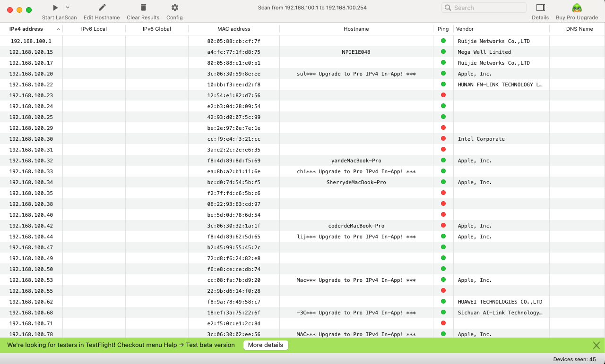Open Config gear settings

pos(174,8)
